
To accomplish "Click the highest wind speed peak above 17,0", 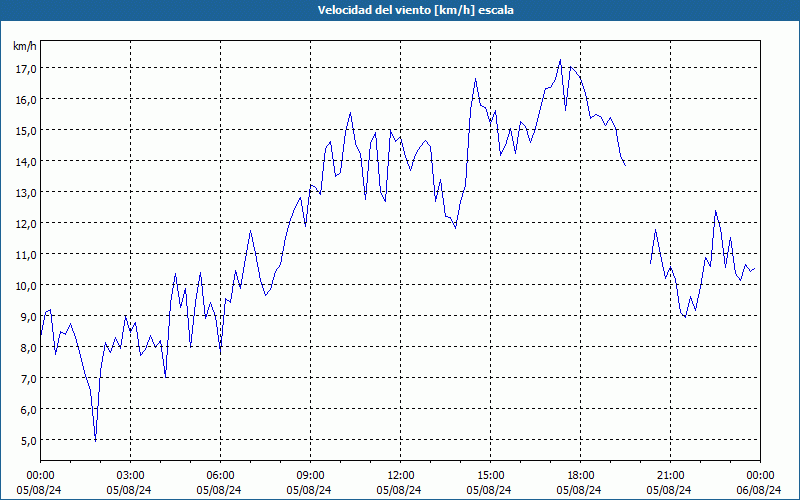I will tap(560, 60).
